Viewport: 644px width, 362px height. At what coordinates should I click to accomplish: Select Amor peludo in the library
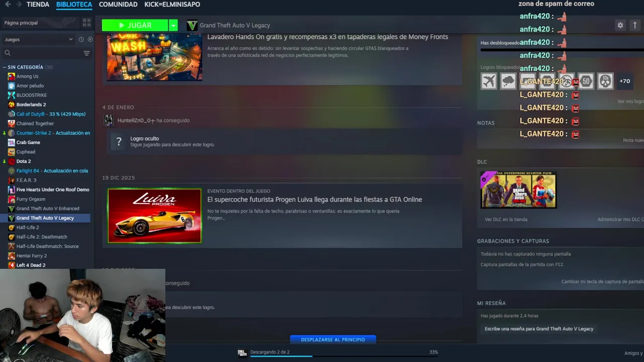point(30,85)
